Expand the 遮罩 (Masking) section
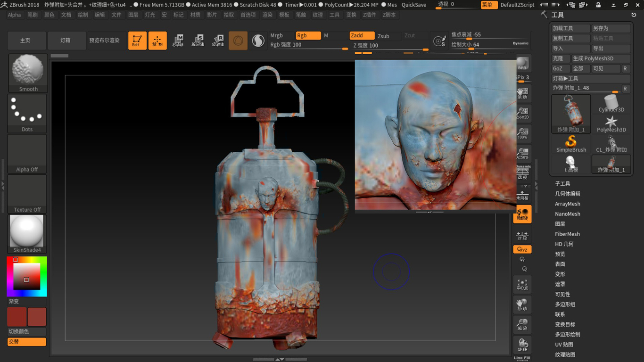This screenshot has width=644, height=362. tap(560, 284)
